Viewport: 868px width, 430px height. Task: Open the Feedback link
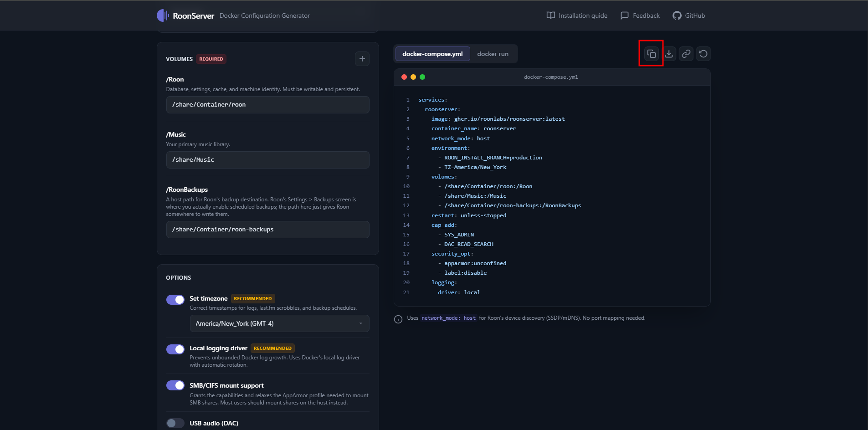click(640, 15)
